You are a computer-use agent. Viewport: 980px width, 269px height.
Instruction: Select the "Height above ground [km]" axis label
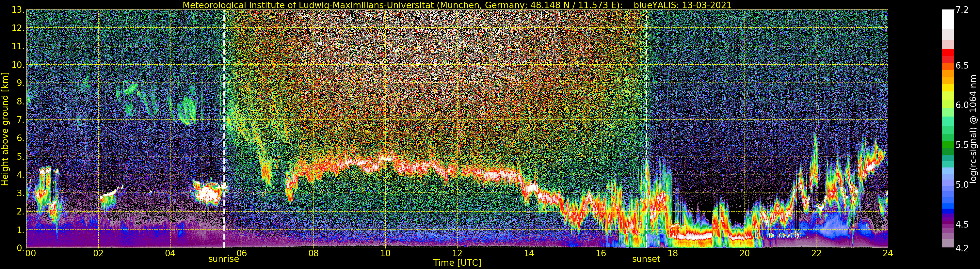click(x=5, y=129)
